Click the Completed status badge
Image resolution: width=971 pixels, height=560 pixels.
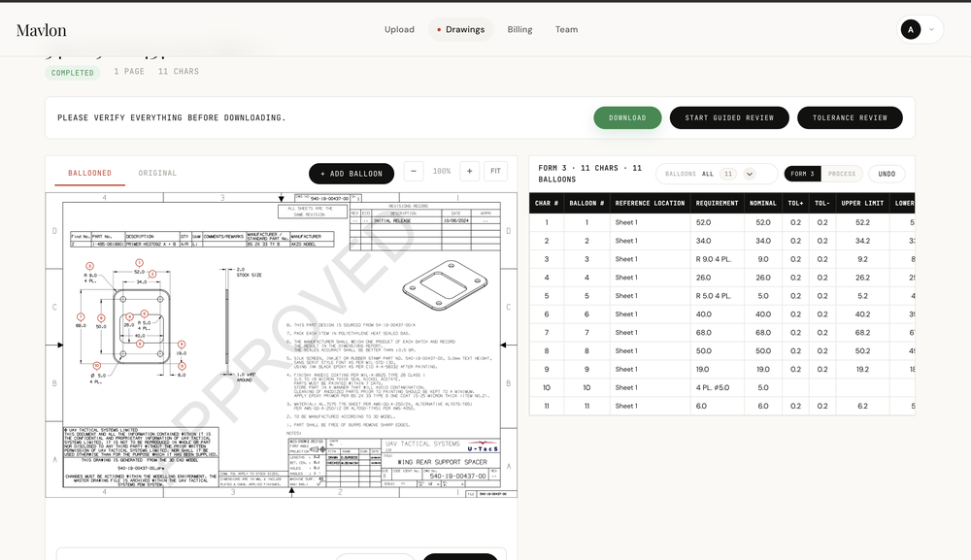pyautogui.click(x=73, y=73)
